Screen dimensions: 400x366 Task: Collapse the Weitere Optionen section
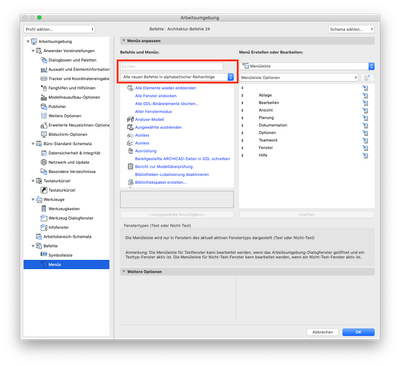pos(124,272)
